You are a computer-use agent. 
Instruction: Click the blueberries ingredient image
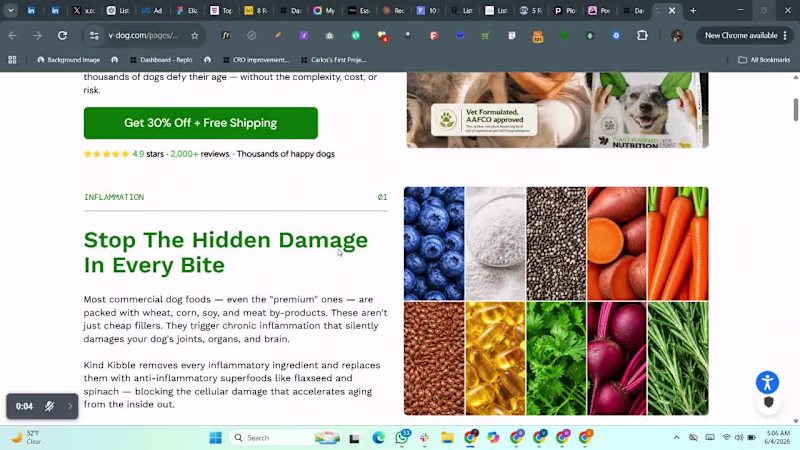tap(434, 243)
